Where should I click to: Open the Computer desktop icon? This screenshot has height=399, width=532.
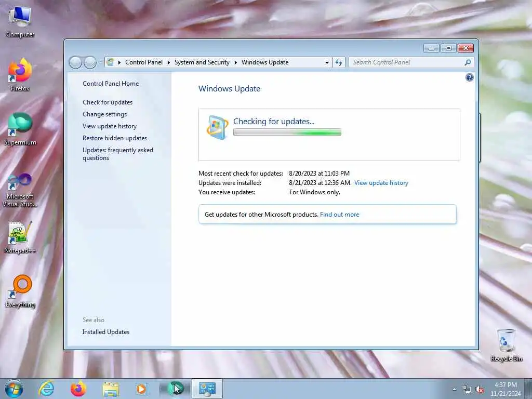tap(20, 21)
